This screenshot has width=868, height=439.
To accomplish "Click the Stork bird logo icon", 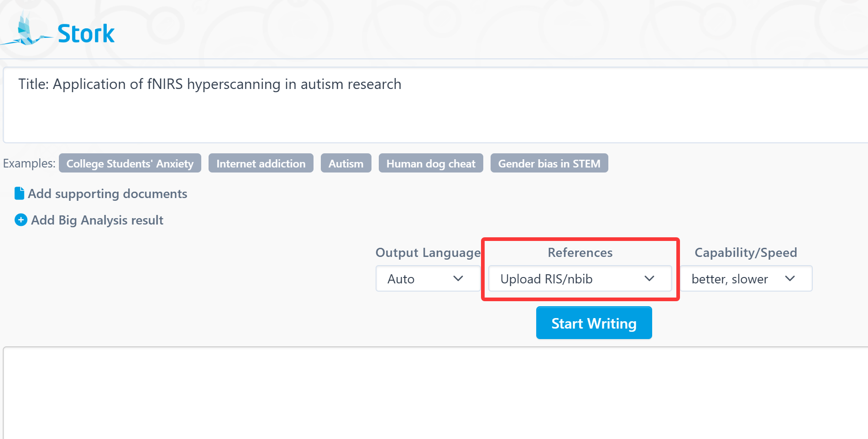I will tap(25, 32).
